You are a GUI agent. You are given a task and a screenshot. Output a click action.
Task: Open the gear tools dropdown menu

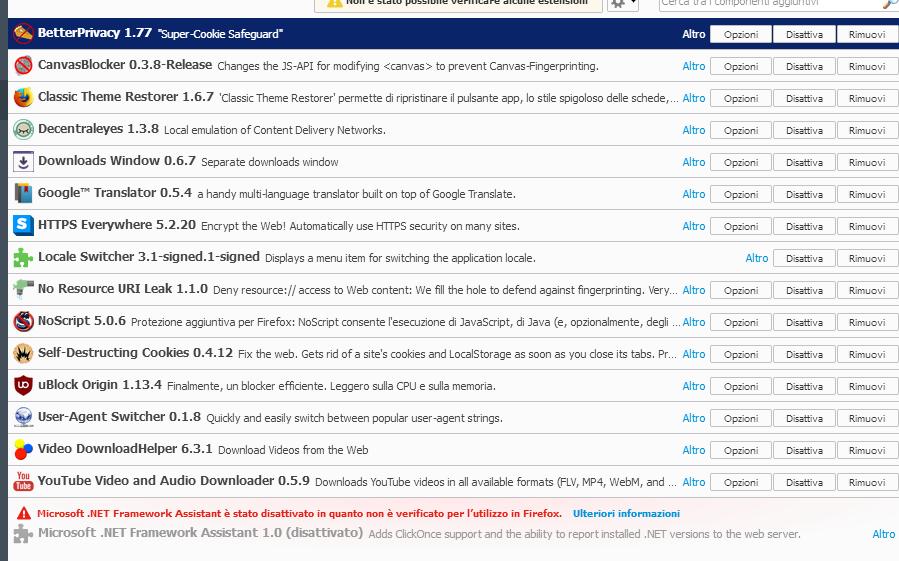pos(623,4)
